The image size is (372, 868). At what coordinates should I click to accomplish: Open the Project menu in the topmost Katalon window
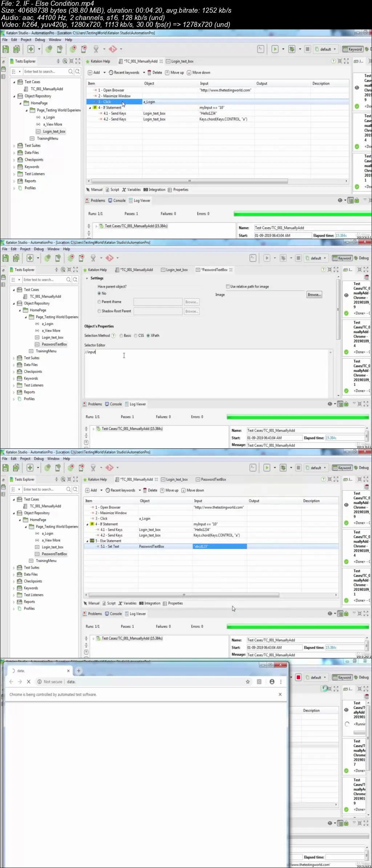coord(26,40)
